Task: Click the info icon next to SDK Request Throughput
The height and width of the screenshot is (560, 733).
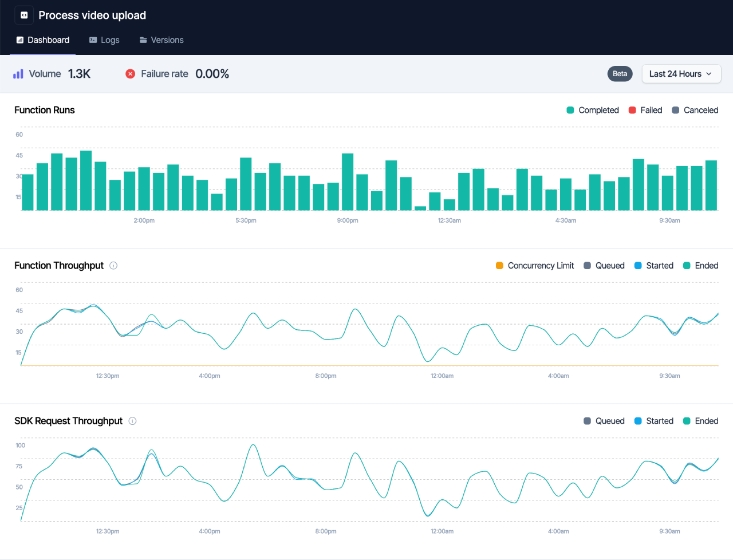Action: 132,421
